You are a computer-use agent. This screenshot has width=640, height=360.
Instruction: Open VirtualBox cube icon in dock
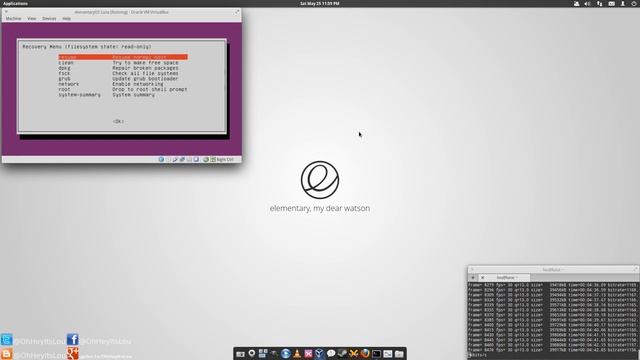(319, 353)
